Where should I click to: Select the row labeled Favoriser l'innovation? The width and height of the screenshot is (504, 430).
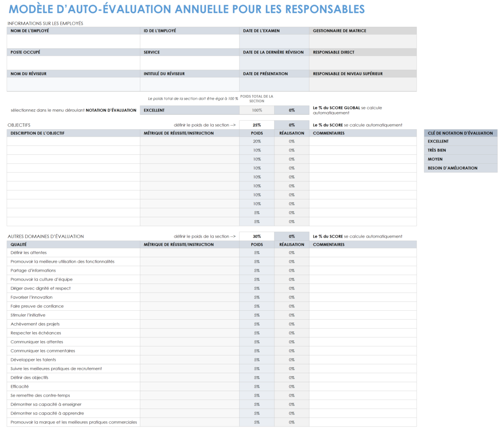pyautogui.click(x=74, y=297)
